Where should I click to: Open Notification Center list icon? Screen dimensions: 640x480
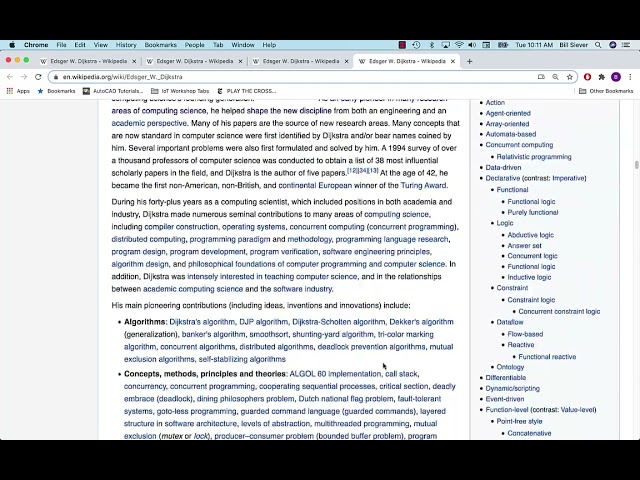(x=626, y=45)
